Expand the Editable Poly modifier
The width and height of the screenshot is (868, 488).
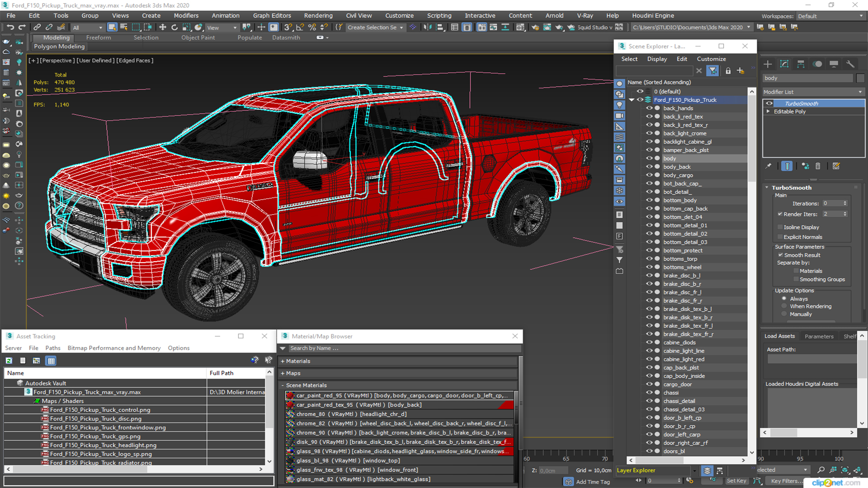coord(768,112)
